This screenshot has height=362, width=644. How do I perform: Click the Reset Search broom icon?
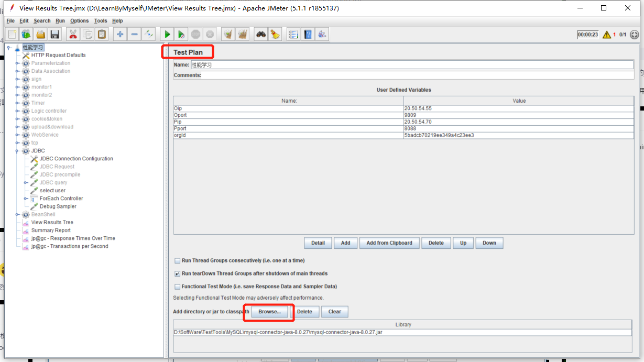(275, 35)
